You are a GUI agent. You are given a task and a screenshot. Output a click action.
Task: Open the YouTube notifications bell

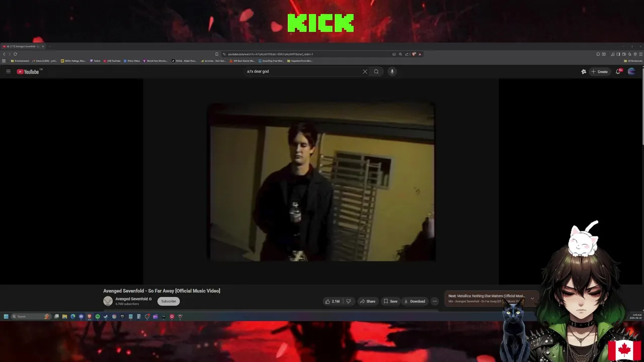tap(618, 71)
